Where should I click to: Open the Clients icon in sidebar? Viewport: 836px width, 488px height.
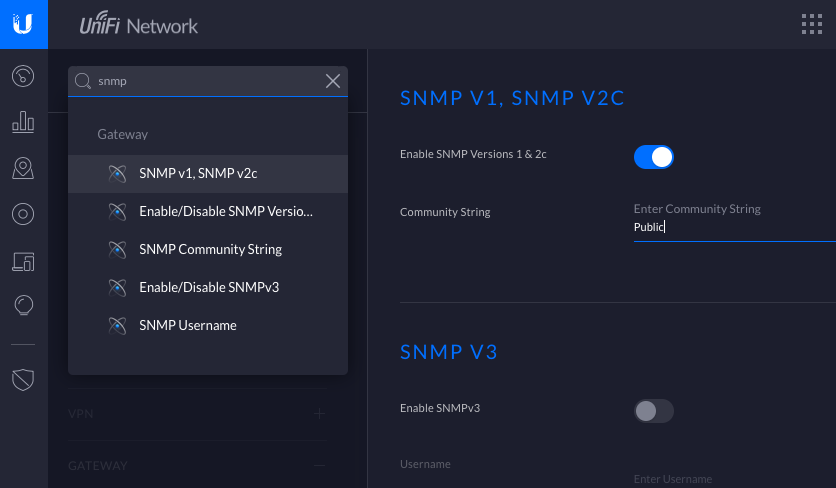tap(23, 261)
